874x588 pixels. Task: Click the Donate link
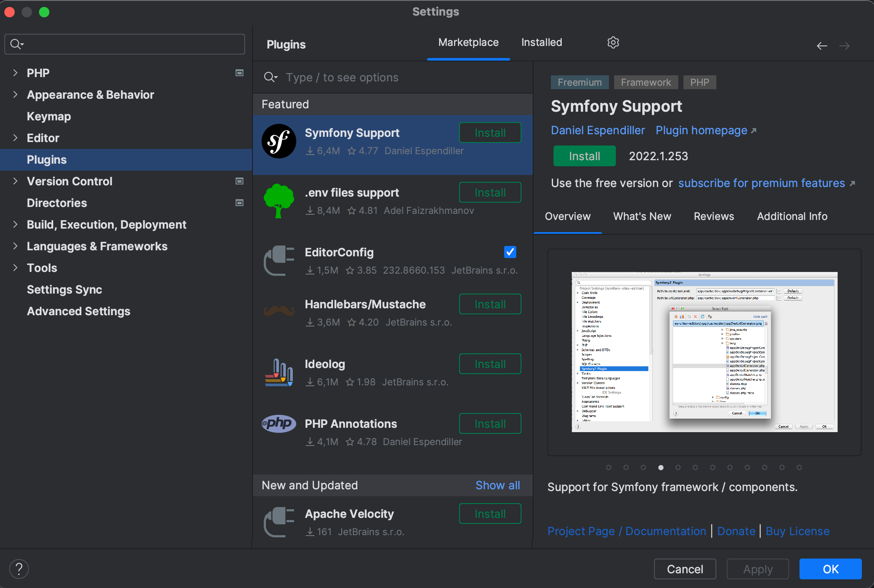coord(736,531)
